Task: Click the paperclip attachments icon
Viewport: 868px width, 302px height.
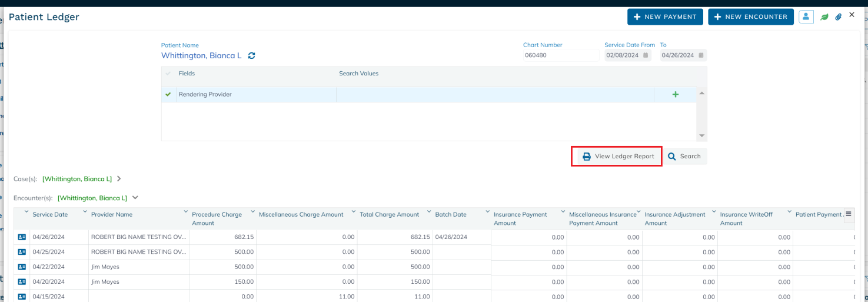Action: [839, 17]
